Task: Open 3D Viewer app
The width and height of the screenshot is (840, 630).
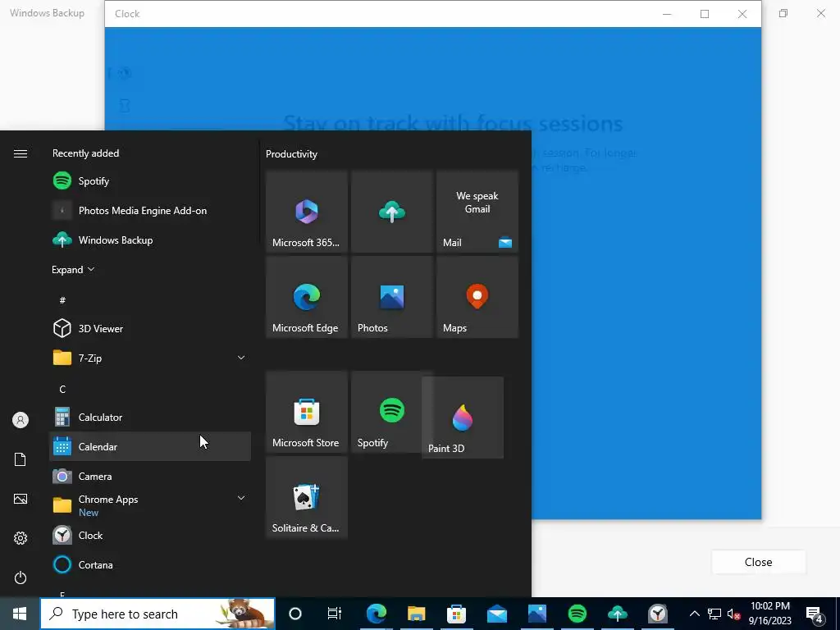Action: coord(150,328)
